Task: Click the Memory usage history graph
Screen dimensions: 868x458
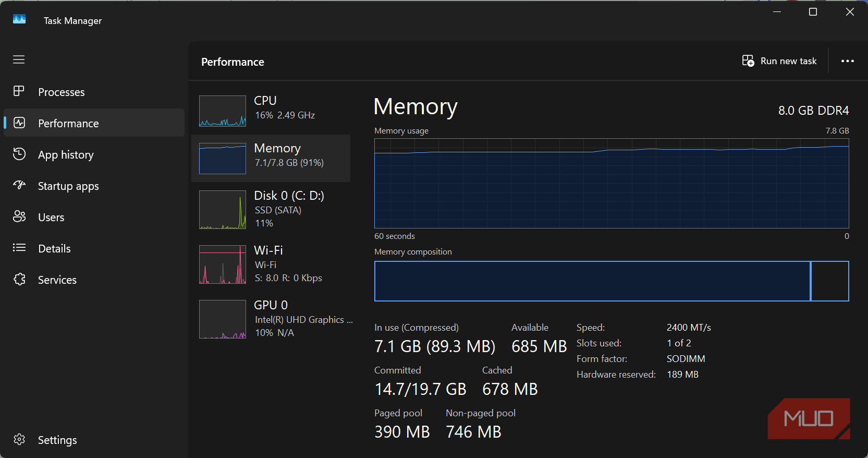Action: (612, 183)
